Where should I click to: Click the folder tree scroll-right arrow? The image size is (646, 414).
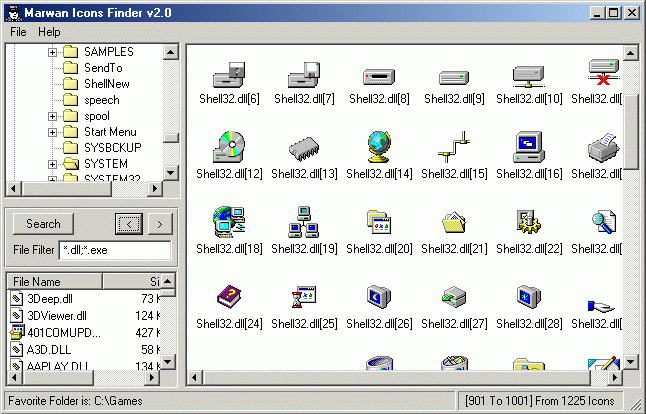(155, 188)
